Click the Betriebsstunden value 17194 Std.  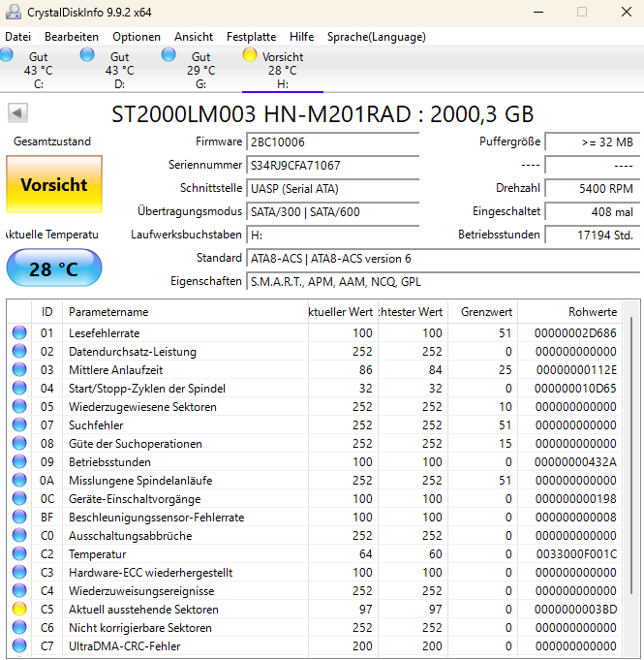[593, 235]
